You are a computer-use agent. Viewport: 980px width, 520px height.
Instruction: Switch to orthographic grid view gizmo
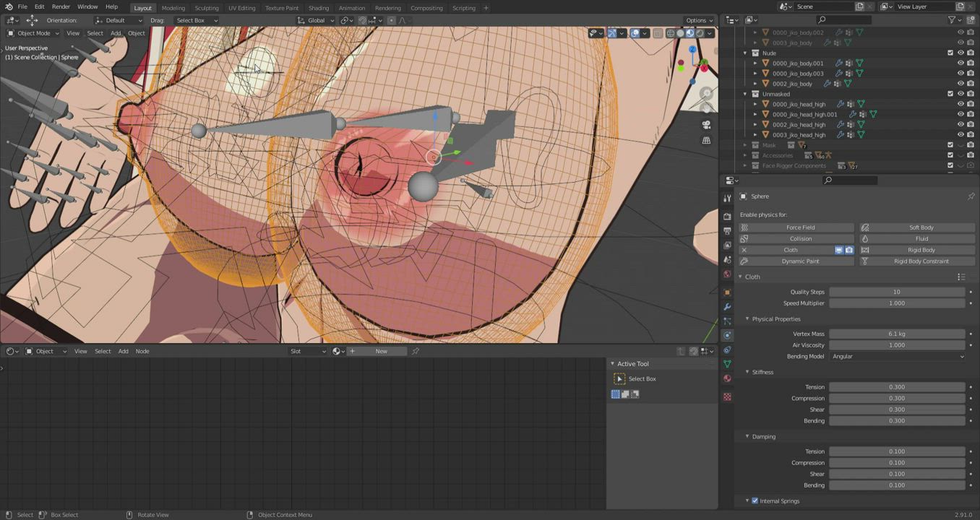click(x=707, y=140)
